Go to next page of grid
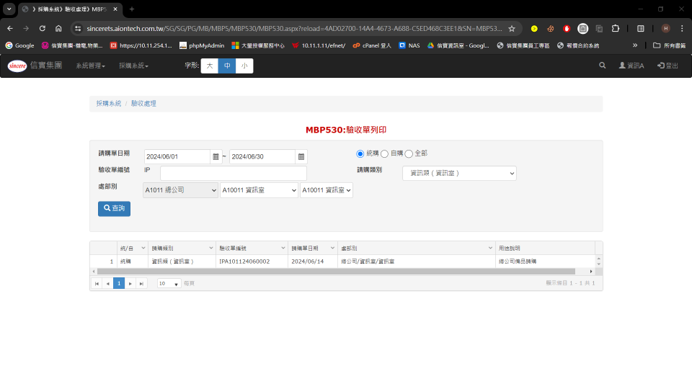This screenshot has height=371, width=692. coord(130,284)
